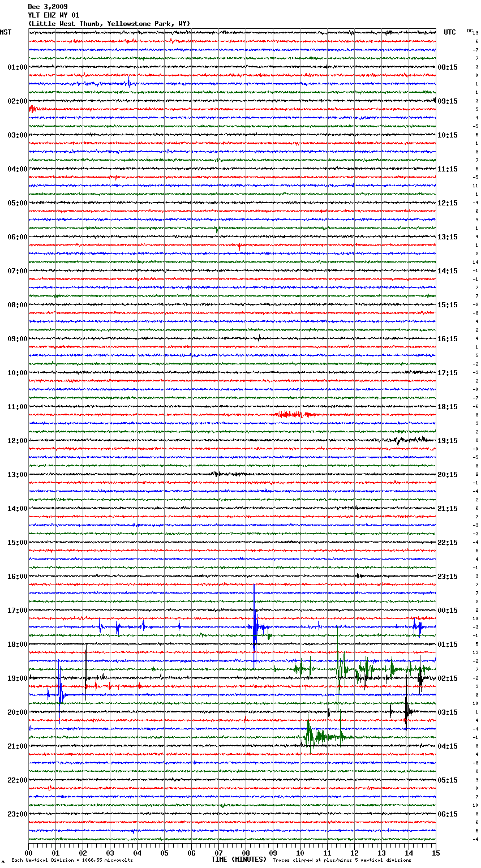The image size is (481, 868).
Task: Click the UTC time label "10:15"
Action: [448, 135]
